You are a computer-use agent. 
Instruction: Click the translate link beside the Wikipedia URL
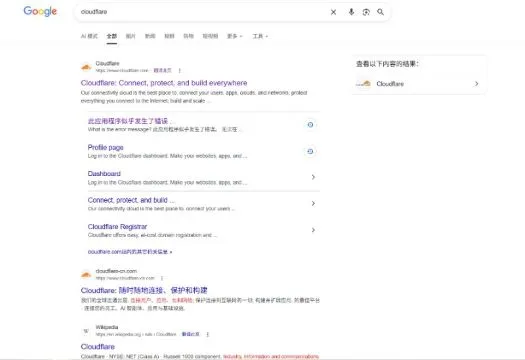tap(191, 334)
